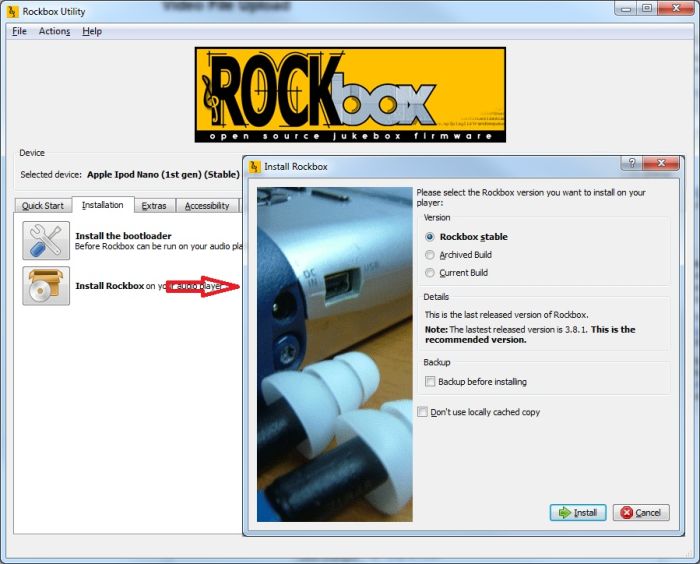700x564 pixels.
Task: Click the Install the bootloader heading text
Action: 123,236
